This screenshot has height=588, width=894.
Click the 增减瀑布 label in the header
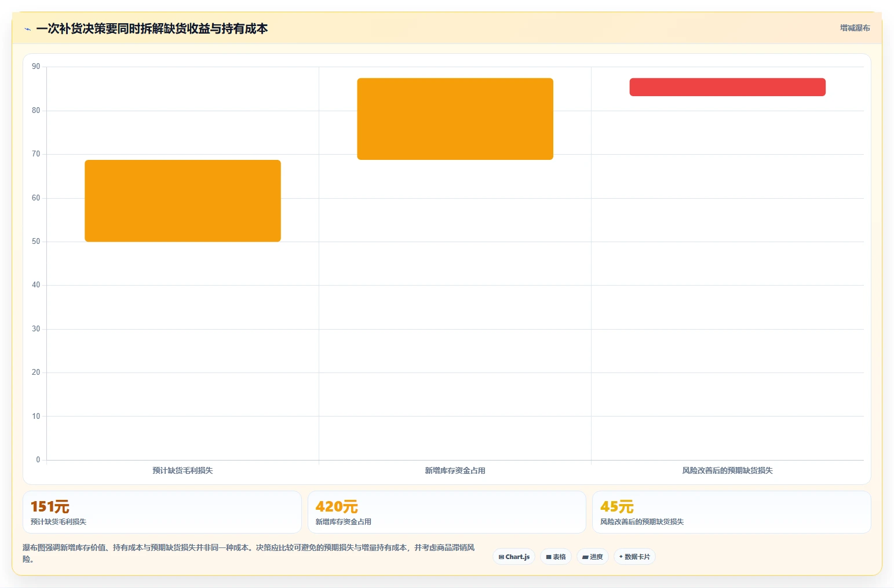click(855, 28)
